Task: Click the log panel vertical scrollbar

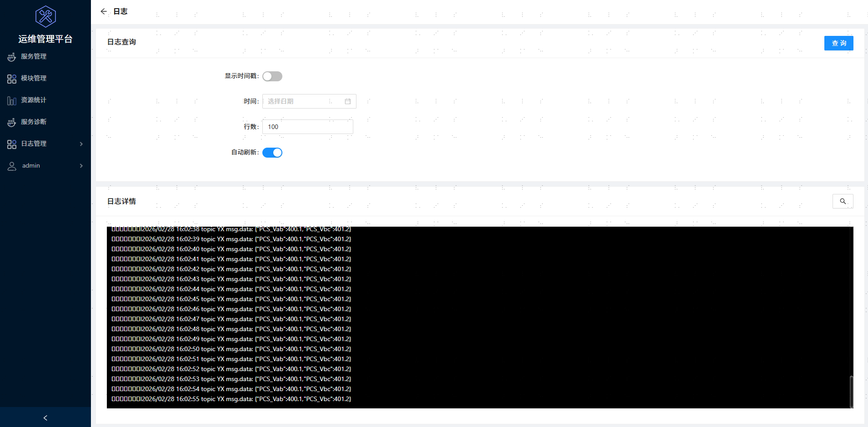Action: tap(851, 391)
